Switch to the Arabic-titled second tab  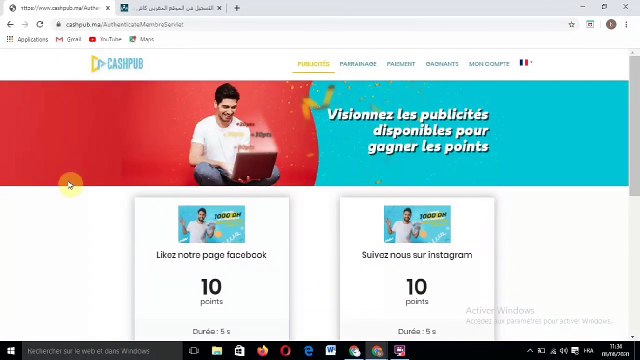171,8
